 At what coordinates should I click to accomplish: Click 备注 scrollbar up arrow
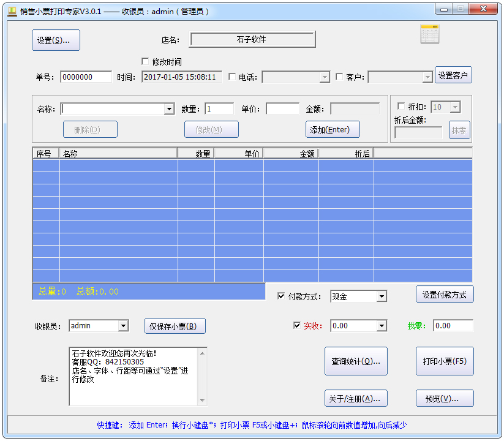click(202, 353)
